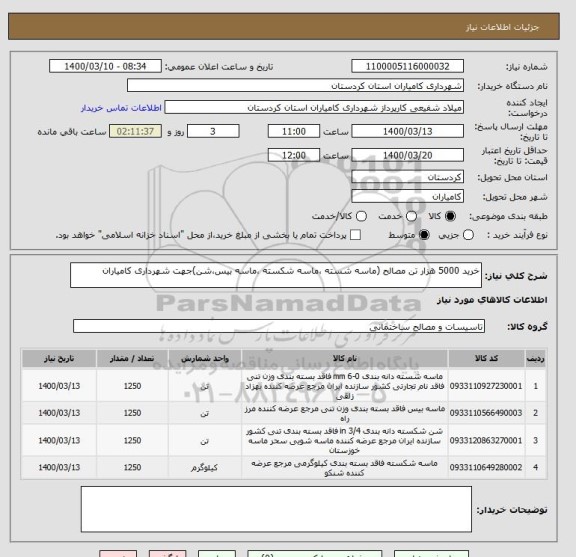Screen dimensions: 576x557
Task: Toggle the Islamic treasury bonds payment checkbox
Action: click(x=355, y=235)
